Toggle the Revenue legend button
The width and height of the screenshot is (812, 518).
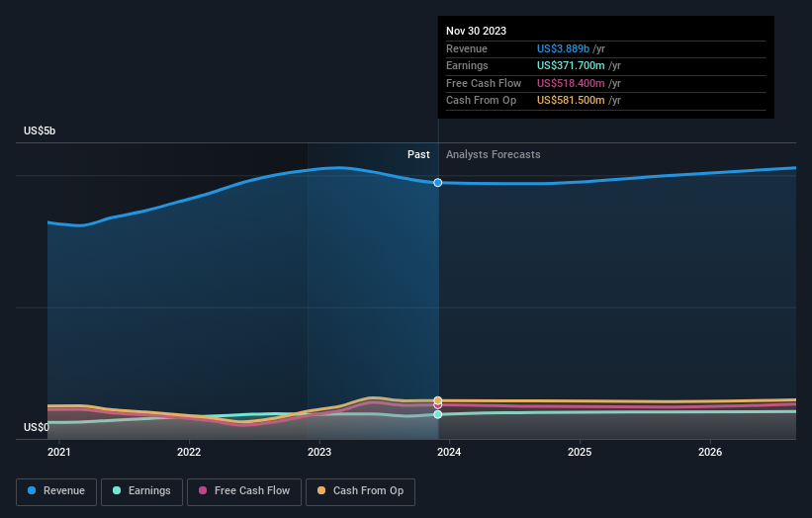point(56,491)
